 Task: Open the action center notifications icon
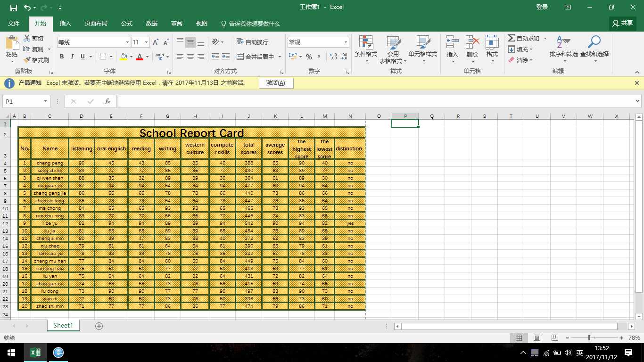(628, 353)
